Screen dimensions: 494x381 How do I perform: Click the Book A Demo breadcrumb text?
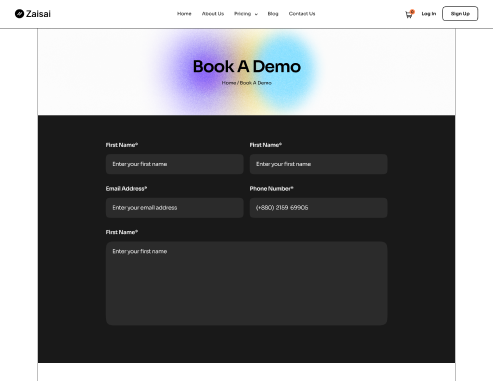(x=256, y=83)
